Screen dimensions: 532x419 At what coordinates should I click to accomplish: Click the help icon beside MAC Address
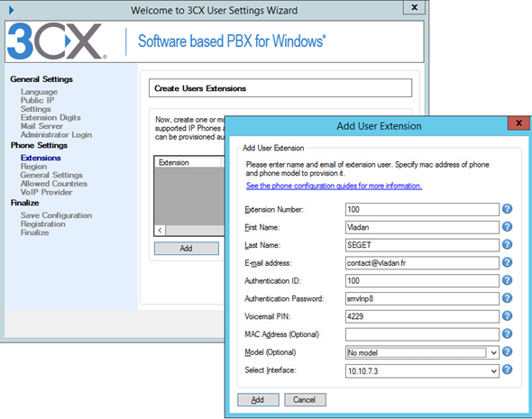pyautogui.click(x=507, y=334)
